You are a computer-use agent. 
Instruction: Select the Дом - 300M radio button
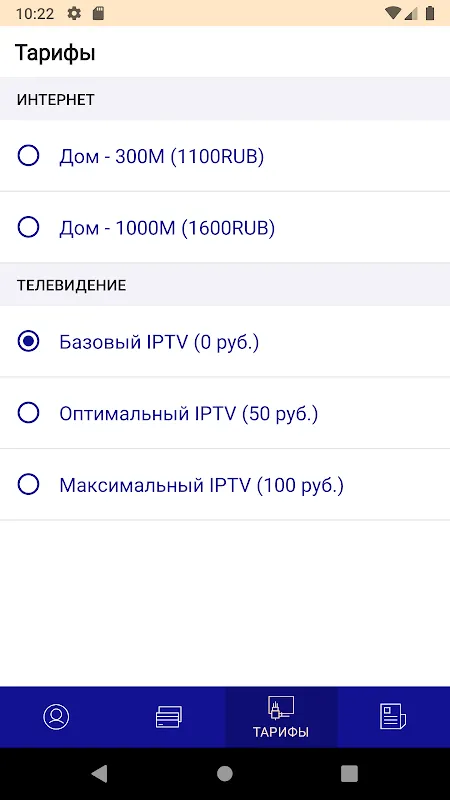pos(28,156)
